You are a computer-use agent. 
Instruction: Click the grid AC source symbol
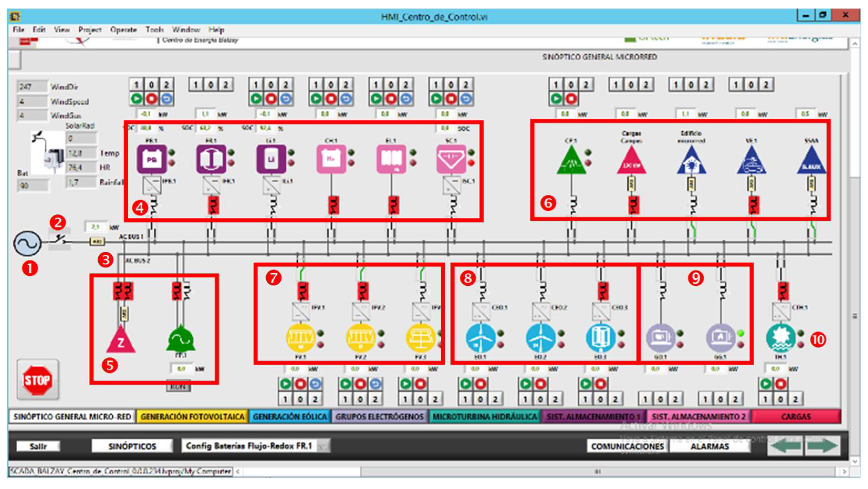27,243
